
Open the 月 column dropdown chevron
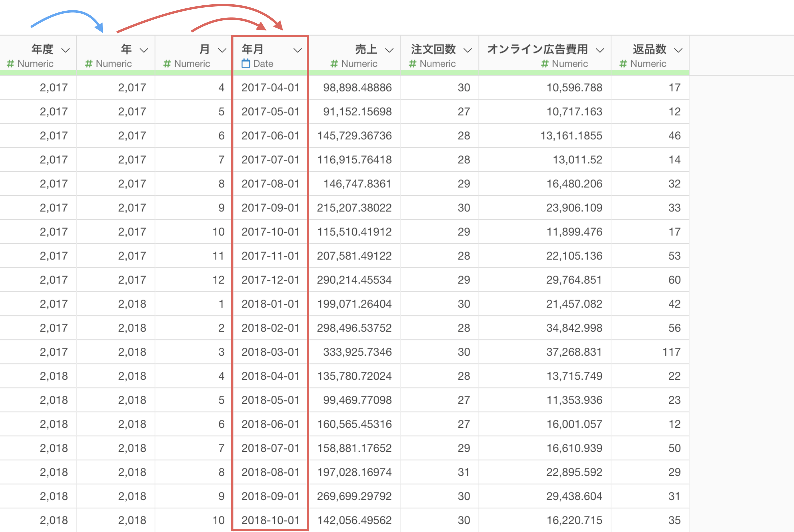(222, 50)
